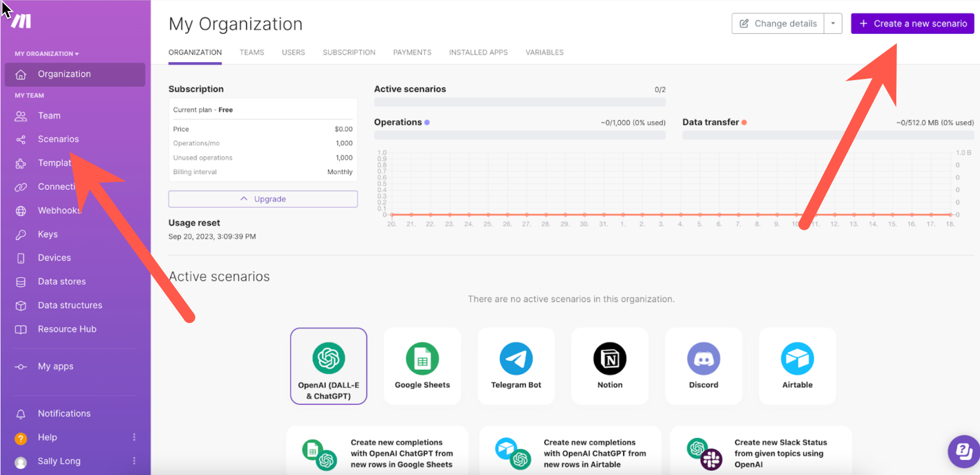Open the Change details dropdown arrow
The width and height of the screenshot is (980, 475).
(x=833, y=24)
